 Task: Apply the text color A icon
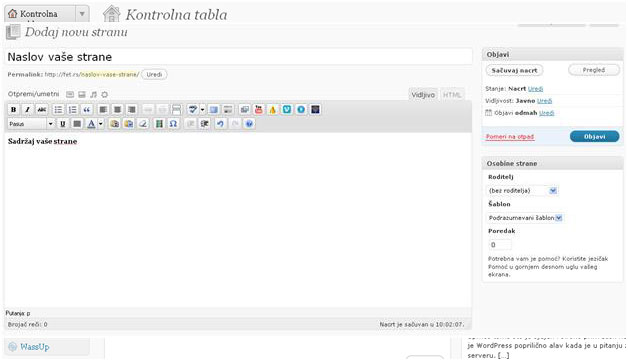tap(91, 124)
